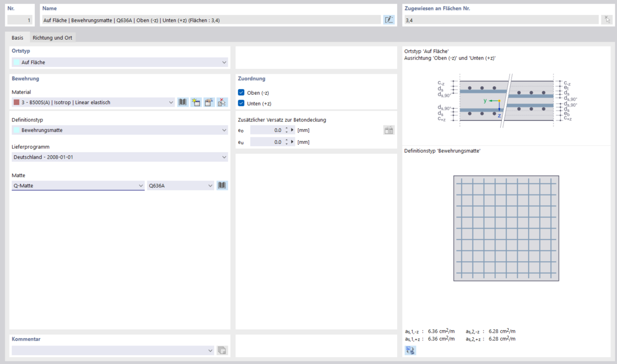617x364 pixels.
Task: Create new material with star icon
Action: [x=196, y=103]
